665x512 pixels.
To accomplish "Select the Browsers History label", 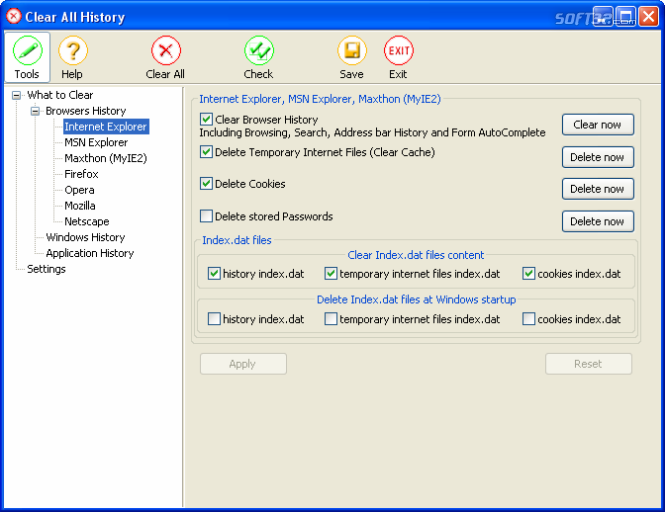I will pos(86,111).
